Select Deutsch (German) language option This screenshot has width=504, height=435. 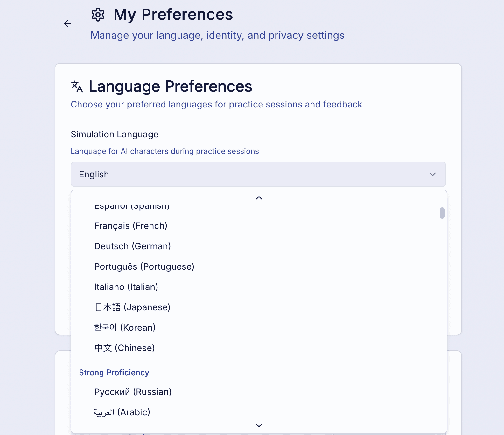pos(132,246)
